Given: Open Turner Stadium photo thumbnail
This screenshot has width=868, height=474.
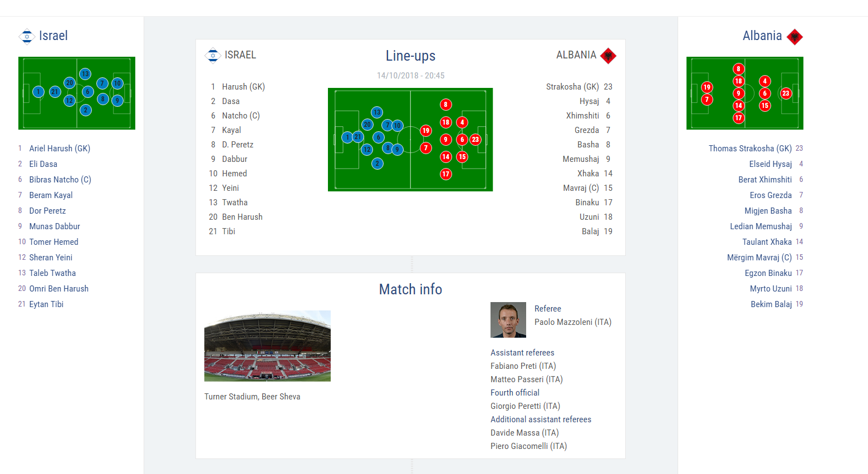Looking at the screenshot, I should (x=267, y=346).
